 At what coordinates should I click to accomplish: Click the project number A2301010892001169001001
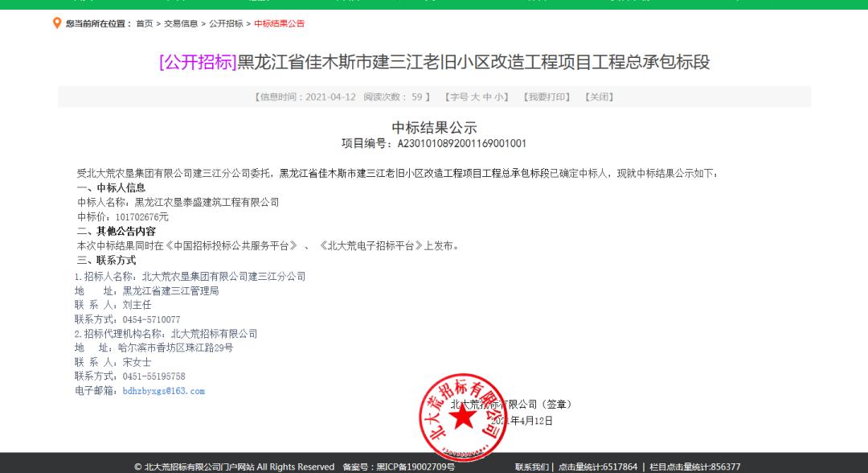461,144
